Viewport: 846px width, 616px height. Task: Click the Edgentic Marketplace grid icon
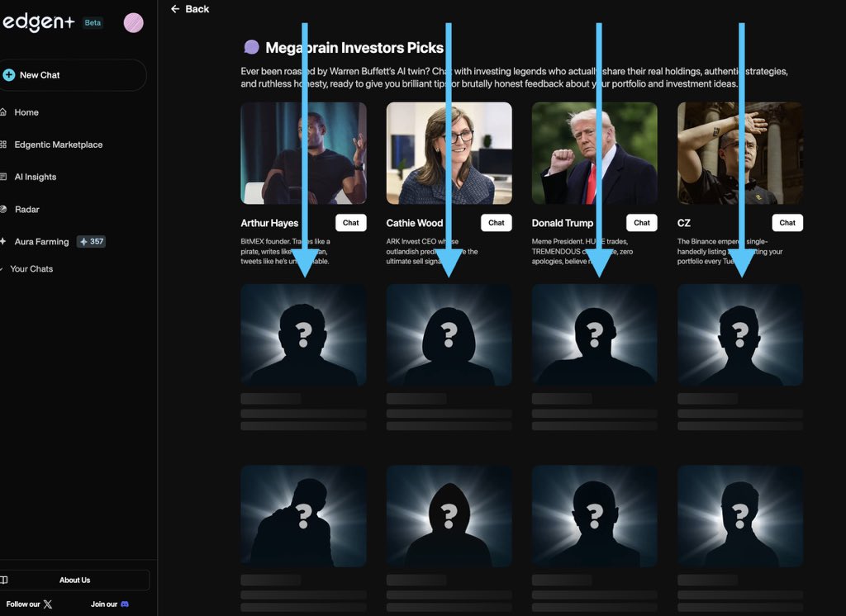pos(3,145)
